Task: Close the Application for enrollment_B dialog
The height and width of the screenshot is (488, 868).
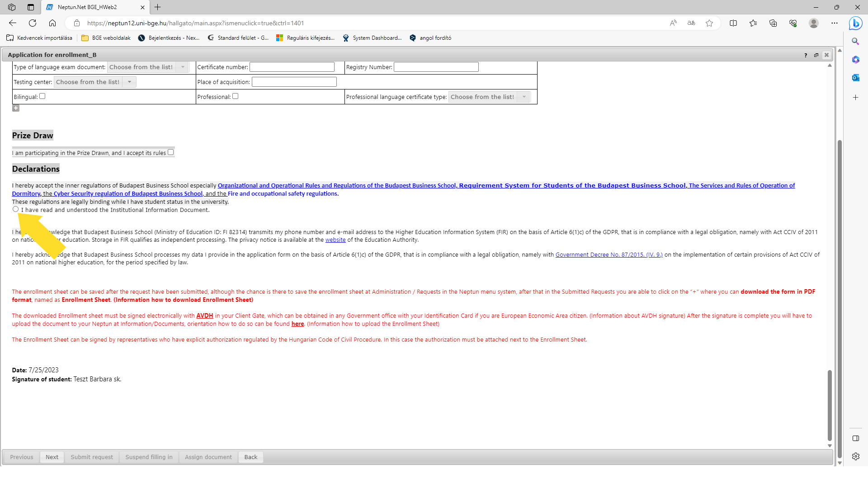Action: pyautogui.click(x=826, y=55)
